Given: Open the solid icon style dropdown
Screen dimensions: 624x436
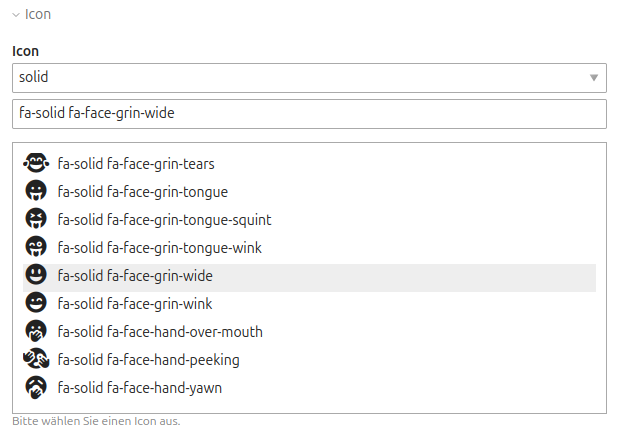Looking at the screenshot, I should pos(300,77).
